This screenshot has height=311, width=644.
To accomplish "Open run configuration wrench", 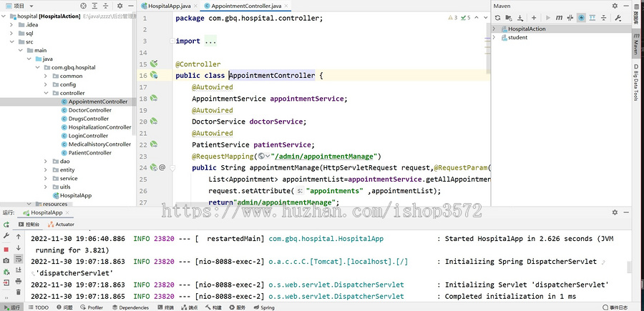I will pos(6,236).
